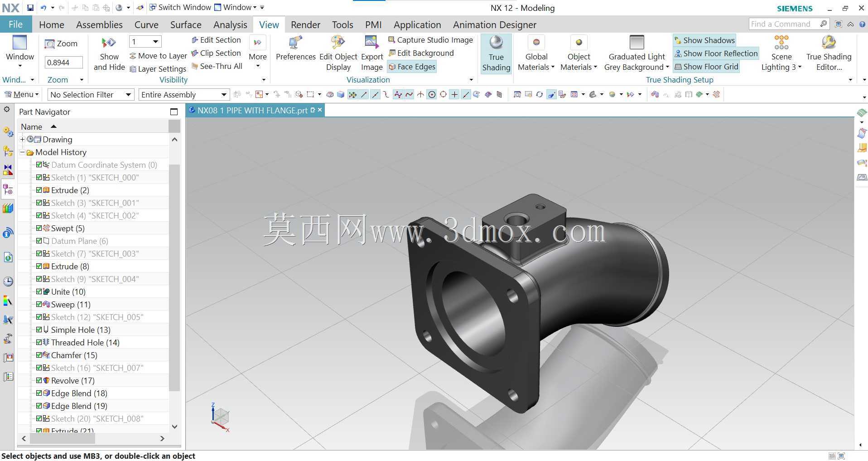Click Zoom scale value field
The height and width of the screenshot is (461, 868).
point(64,63)
